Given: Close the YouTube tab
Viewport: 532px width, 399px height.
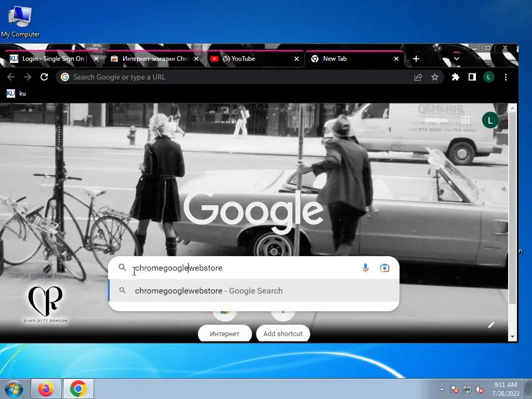Looking at the screenshot, I should 296,59.
